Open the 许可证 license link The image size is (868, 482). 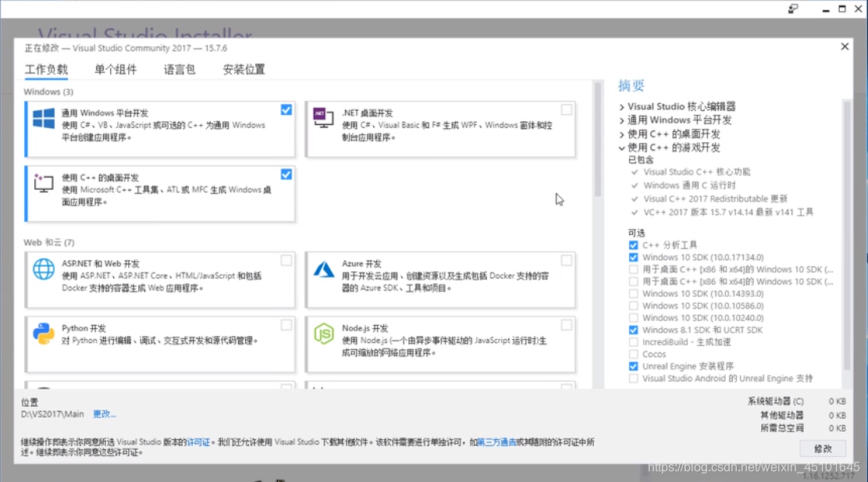pos(198,442)
